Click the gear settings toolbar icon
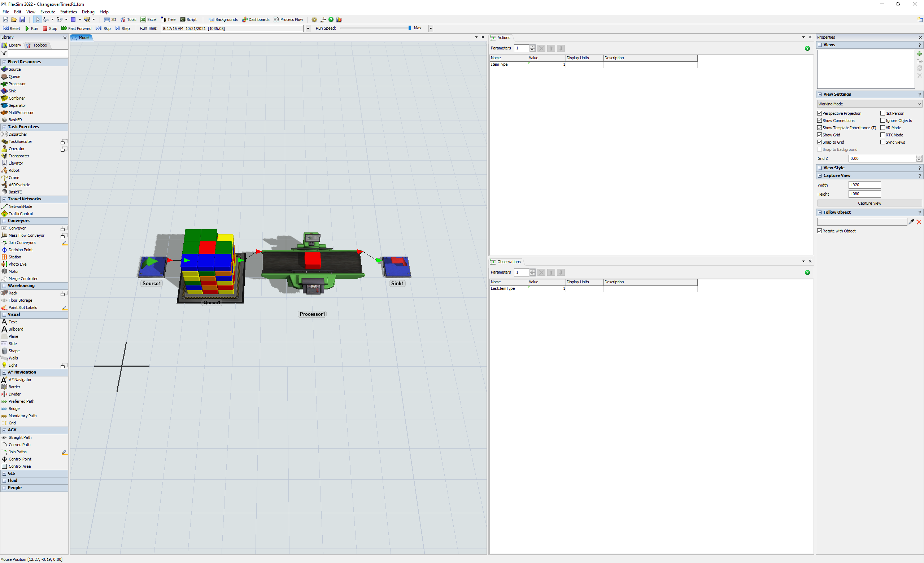 314,19
